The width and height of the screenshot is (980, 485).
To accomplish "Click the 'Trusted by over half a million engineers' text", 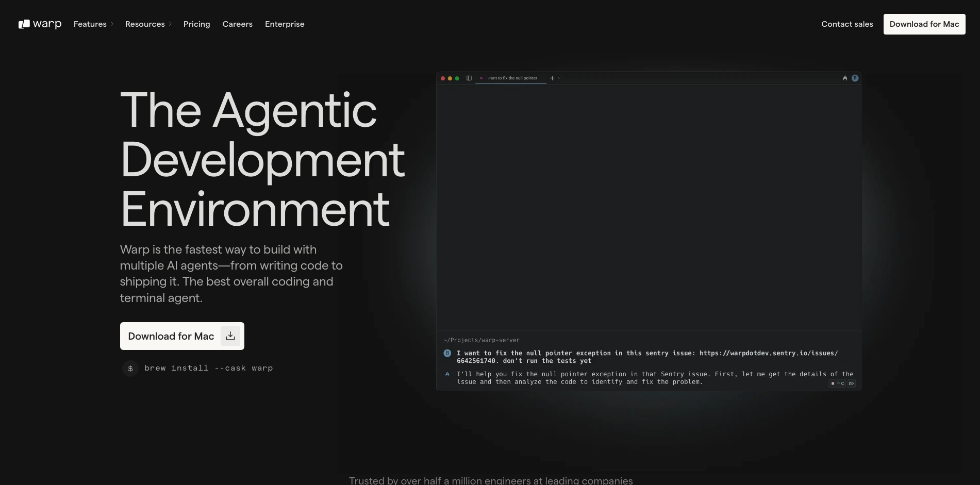I will click(491, 480).
